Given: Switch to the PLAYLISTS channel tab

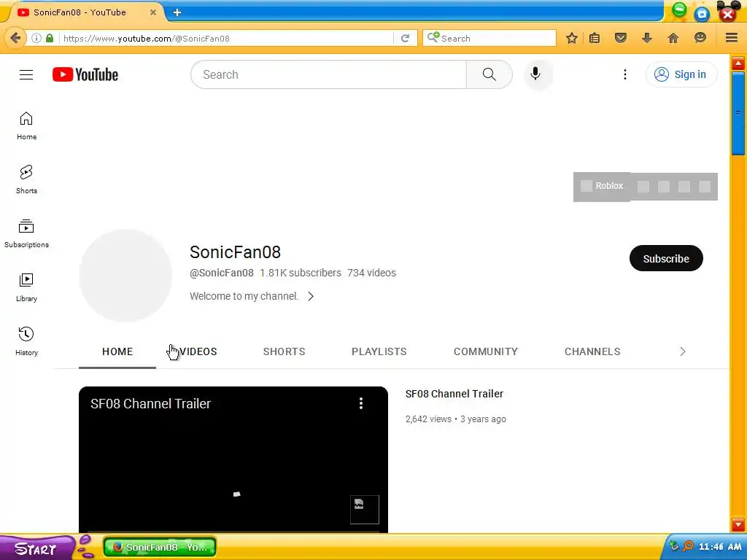Looking at the screenshot, I should point(379,351).
